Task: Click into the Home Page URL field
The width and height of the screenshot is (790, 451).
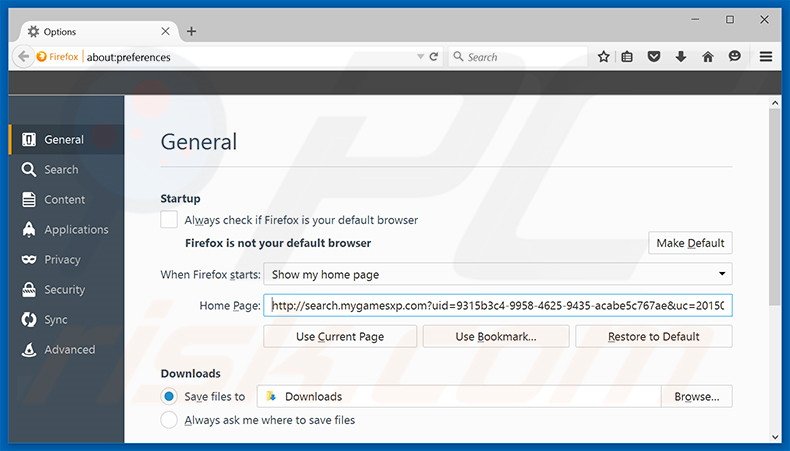Action: [x=497, y=305]
